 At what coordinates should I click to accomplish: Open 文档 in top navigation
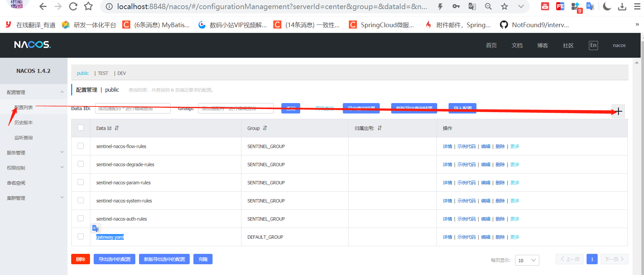[517, 45]
